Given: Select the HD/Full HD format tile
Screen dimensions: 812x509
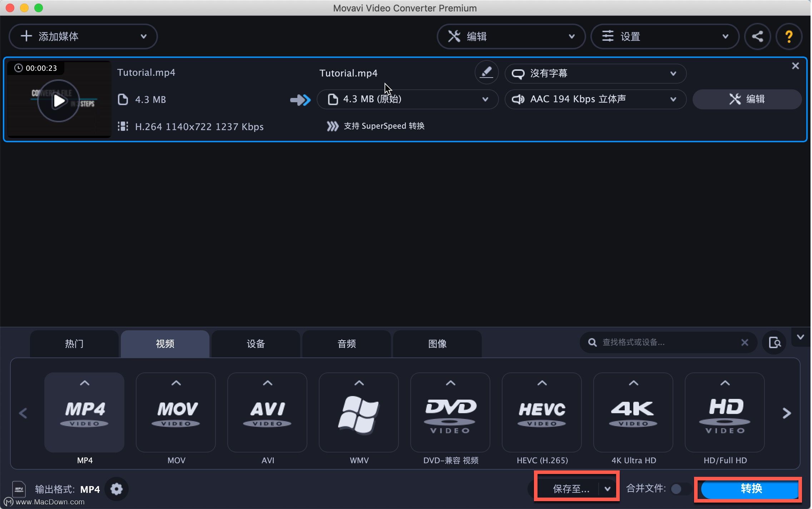Looking at the screenshot, I should [725, 412].
